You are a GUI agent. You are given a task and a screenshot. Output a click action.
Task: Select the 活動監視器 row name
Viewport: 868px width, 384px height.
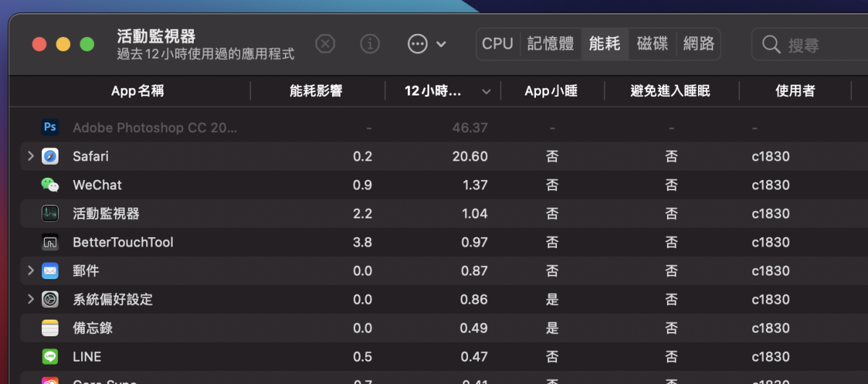pyautogui.click(x=106, y=214)
